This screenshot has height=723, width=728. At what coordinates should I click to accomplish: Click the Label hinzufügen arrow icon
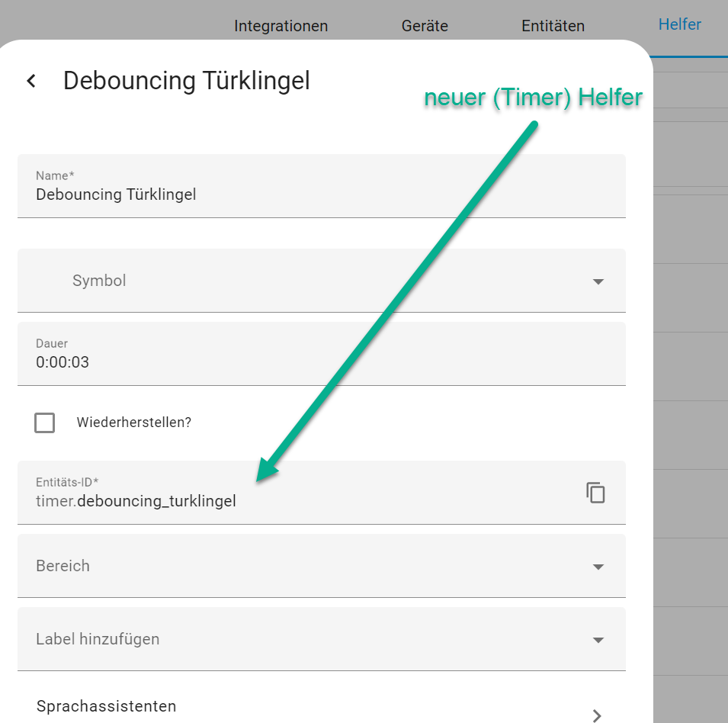point(598,640)
